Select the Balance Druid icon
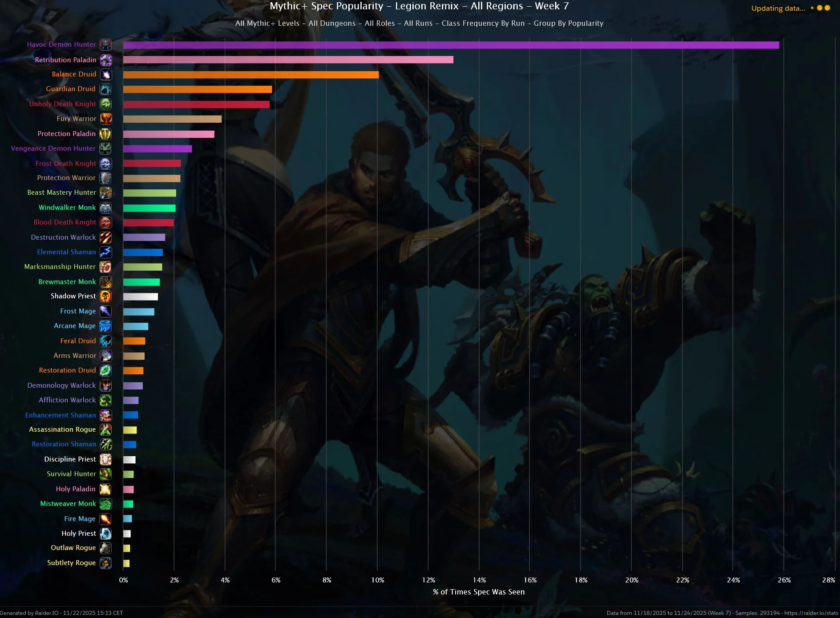 pos(105,74)
